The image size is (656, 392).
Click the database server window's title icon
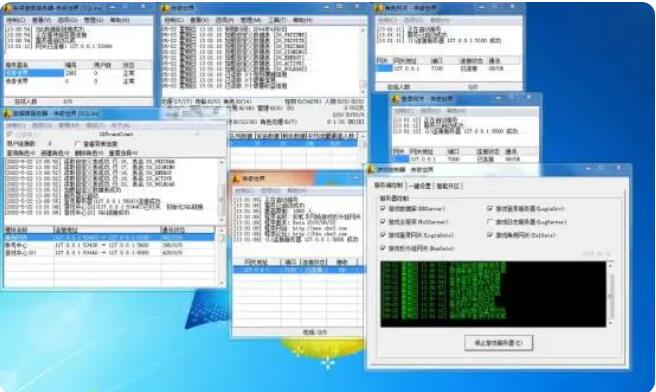[8, 113]
